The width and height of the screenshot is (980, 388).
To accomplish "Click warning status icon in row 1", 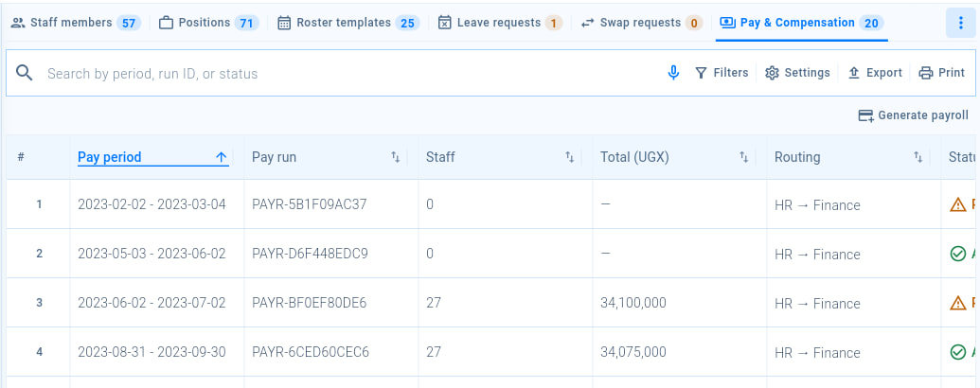I will [x=957, y=204].
